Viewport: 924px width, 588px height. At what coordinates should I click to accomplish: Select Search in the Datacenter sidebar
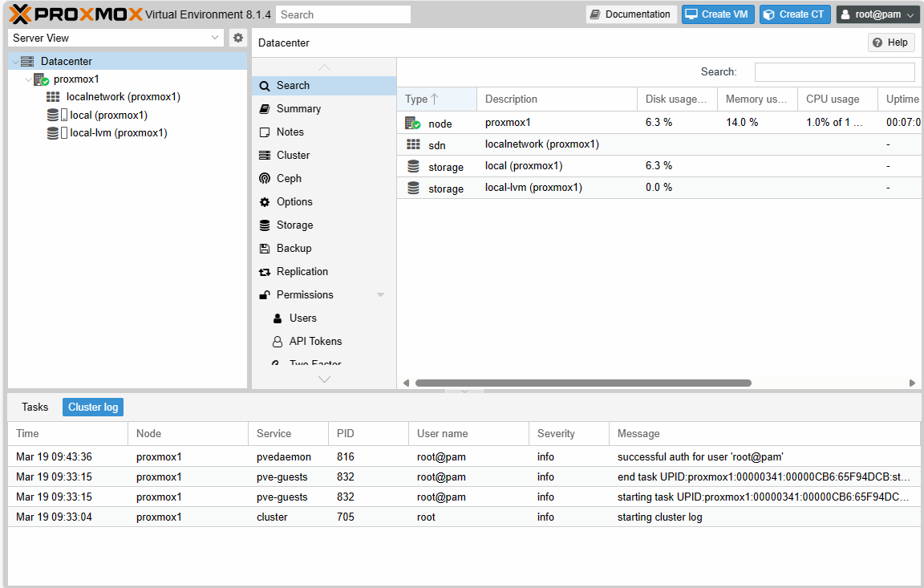point(265,85)
